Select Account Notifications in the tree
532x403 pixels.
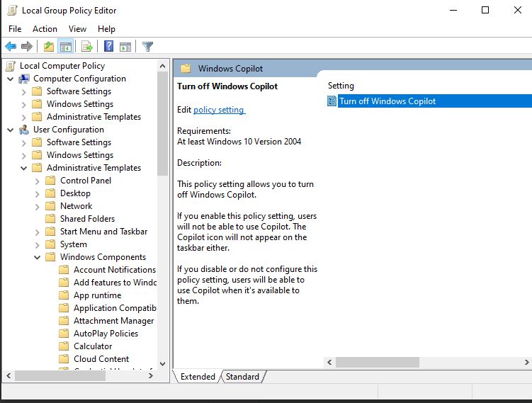pos(115,270)
